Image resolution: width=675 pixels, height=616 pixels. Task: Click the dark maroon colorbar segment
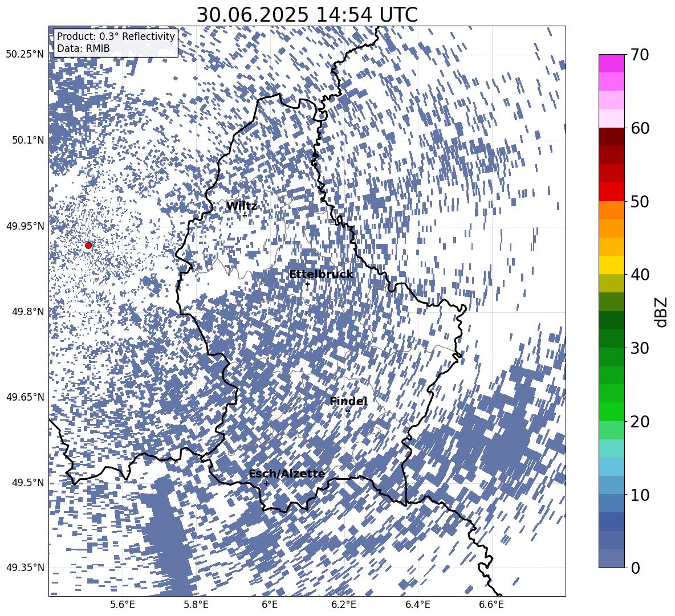(x=611, y=137)
